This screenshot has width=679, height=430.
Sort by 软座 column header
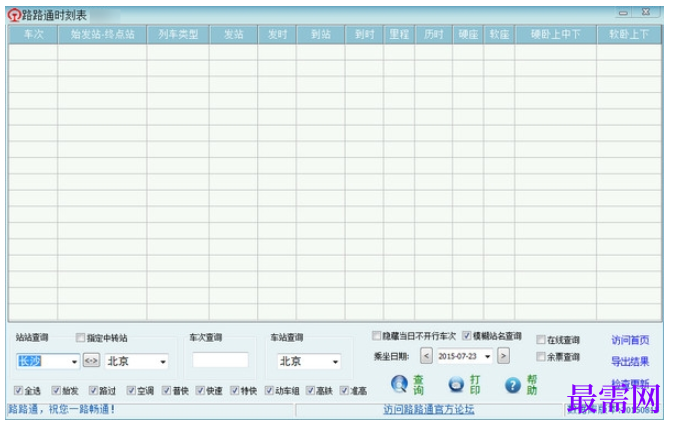499,34
